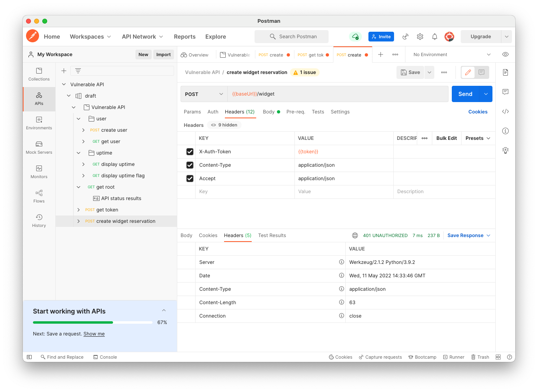Expand the Send button dropdown arrow
The width and height of the screenshot is (538, 392).
pos(486,94)
